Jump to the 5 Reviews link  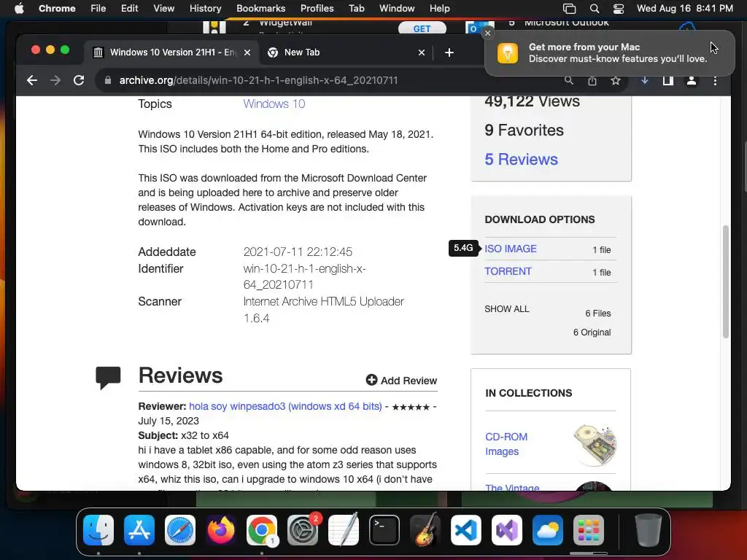coord(521,159)
